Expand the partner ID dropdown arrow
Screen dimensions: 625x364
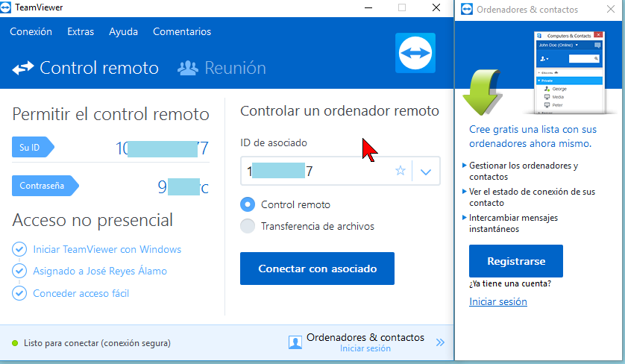tap(426, 172)
